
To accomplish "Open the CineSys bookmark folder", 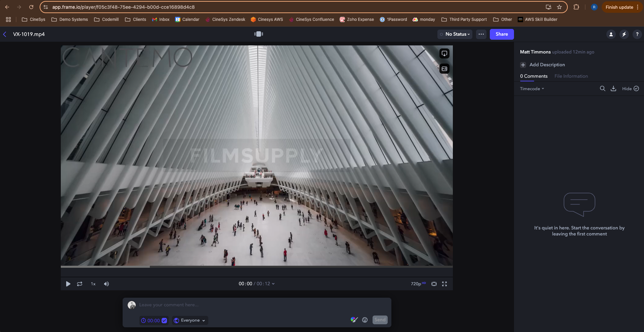I will [34, 20].
